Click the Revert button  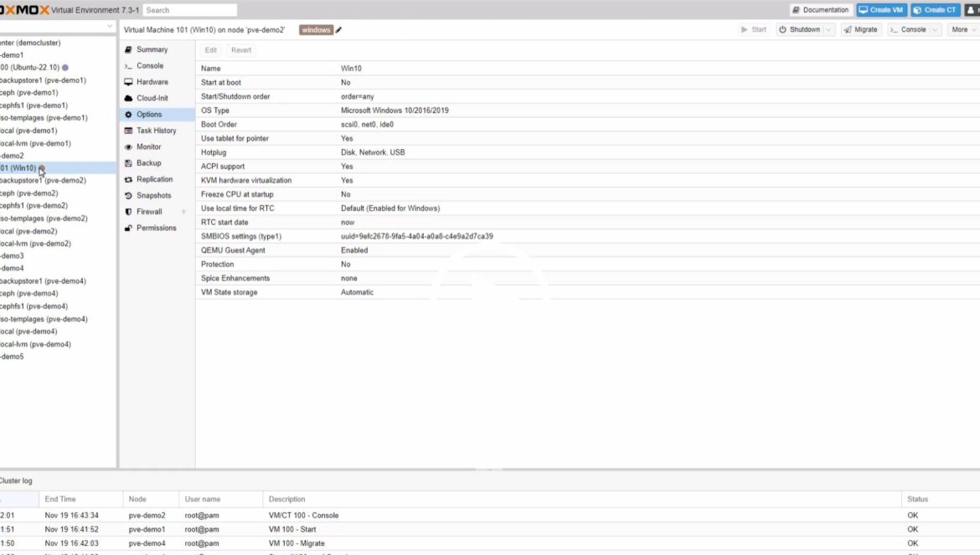(241, 50)
